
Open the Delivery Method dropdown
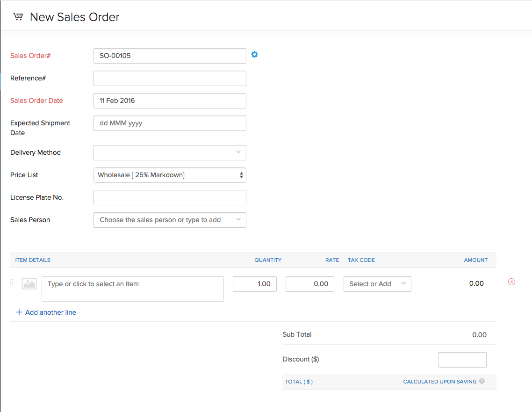pos(170,152)
